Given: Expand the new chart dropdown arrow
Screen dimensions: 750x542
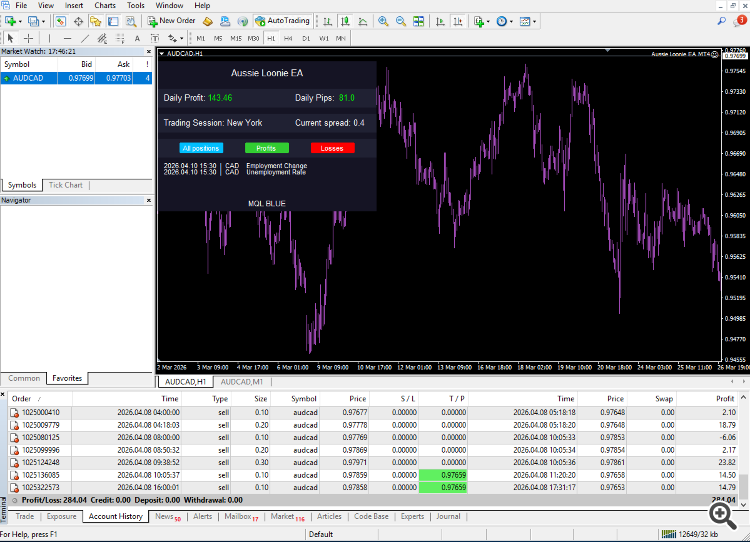Looking at the screenshot, I should (20, 22).
